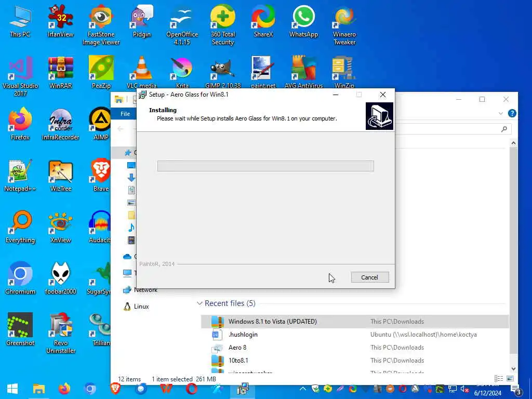
Task: Click the 6/12/2024 taskbar date
Action: coord(487,393)
